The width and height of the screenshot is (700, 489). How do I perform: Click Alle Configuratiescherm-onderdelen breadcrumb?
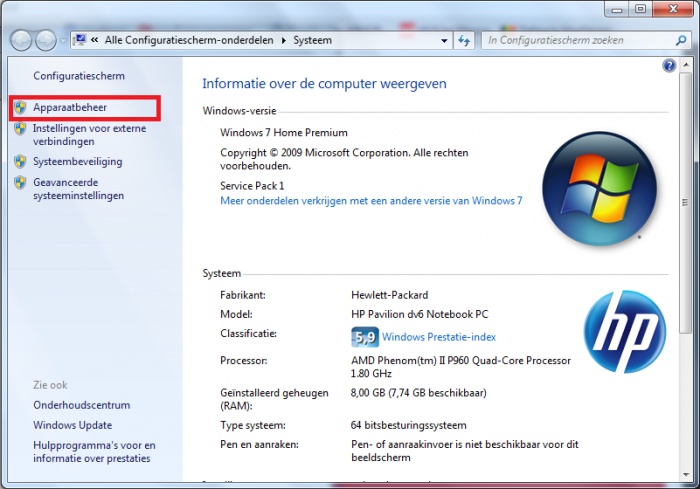tap(189, 40)
